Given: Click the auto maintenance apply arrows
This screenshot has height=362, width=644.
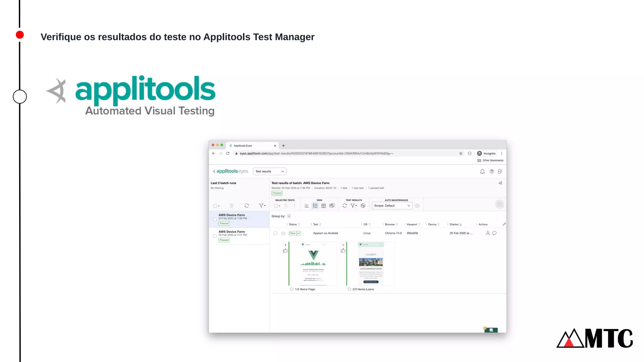Looking at the screenshot, I should (x=417, y=206).
